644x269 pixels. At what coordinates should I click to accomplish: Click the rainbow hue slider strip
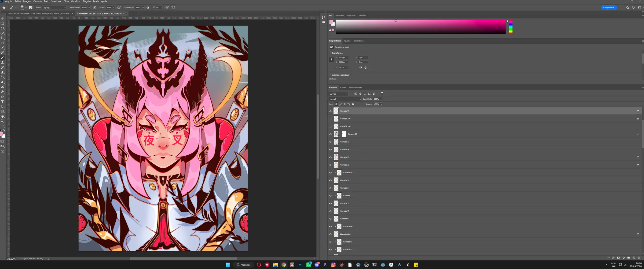pyautogui.click(x=511, y=27)
